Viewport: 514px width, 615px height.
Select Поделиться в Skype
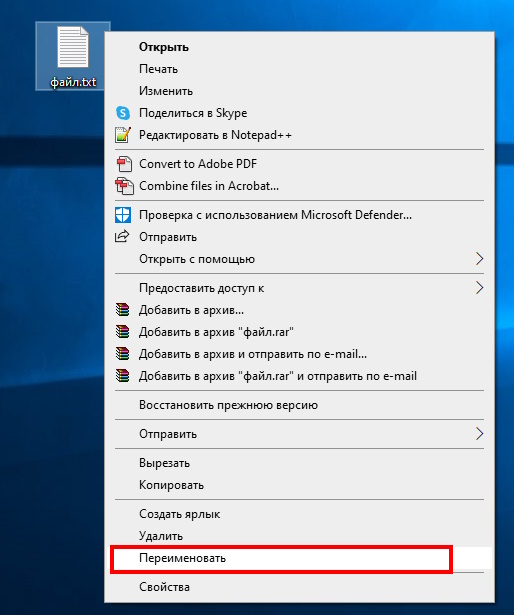[x=299, y=113]
